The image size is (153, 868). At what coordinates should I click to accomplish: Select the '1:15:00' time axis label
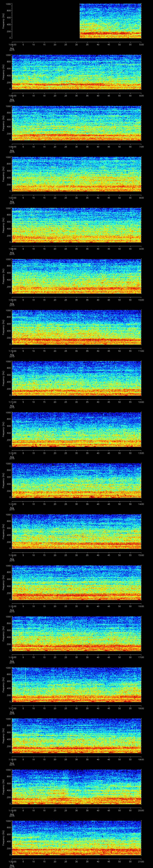pos(12,606)
